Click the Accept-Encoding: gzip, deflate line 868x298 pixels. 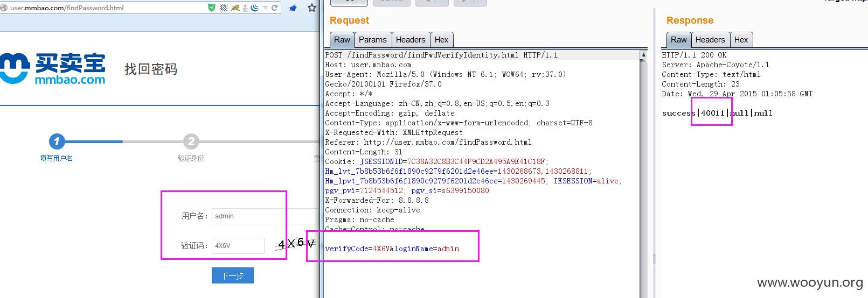pos(390,113)
